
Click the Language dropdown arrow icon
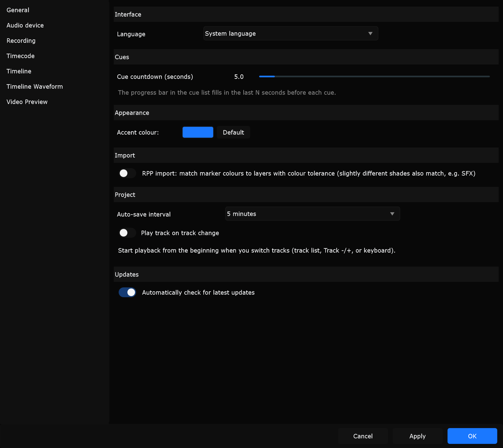point(370,34)
